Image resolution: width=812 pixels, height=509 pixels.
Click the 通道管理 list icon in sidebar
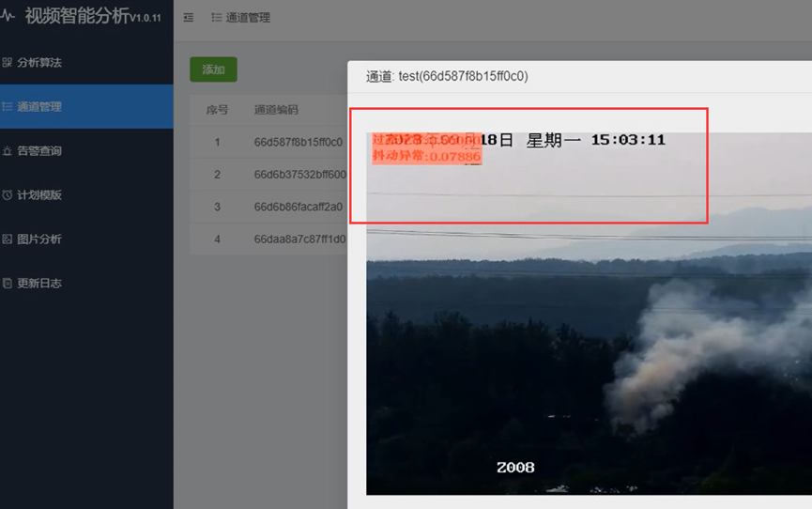8,106
